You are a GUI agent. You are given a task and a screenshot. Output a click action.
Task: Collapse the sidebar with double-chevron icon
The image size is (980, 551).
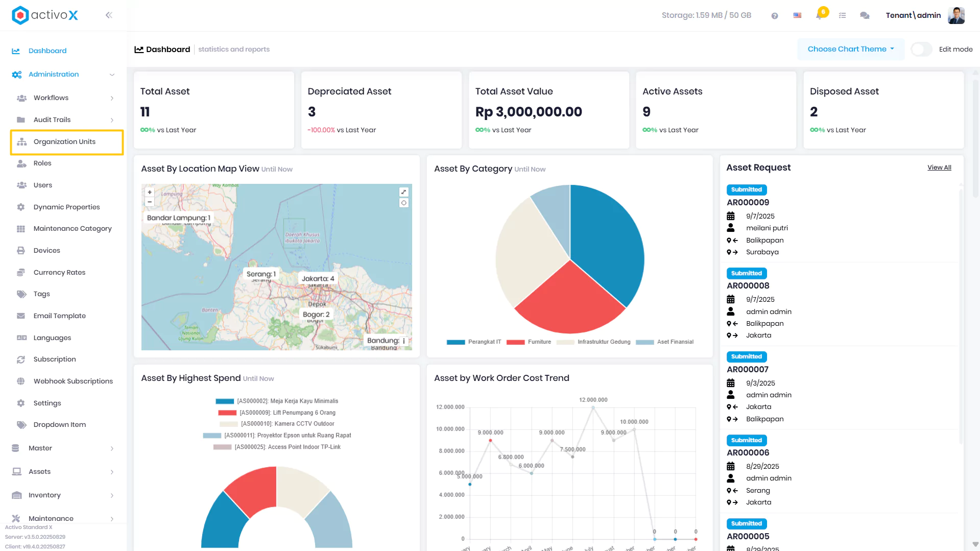pyautogui.click(x=109, y=15)
